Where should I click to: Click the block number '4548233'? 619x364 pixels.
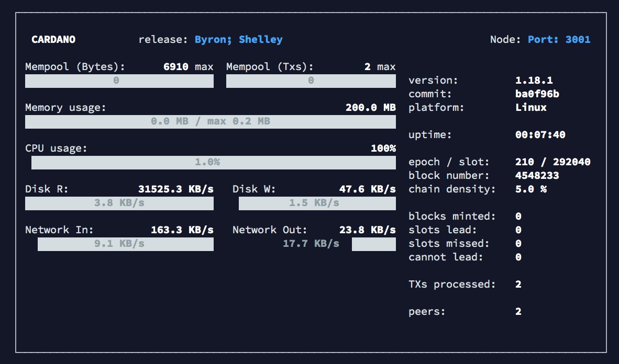point(537,176)
